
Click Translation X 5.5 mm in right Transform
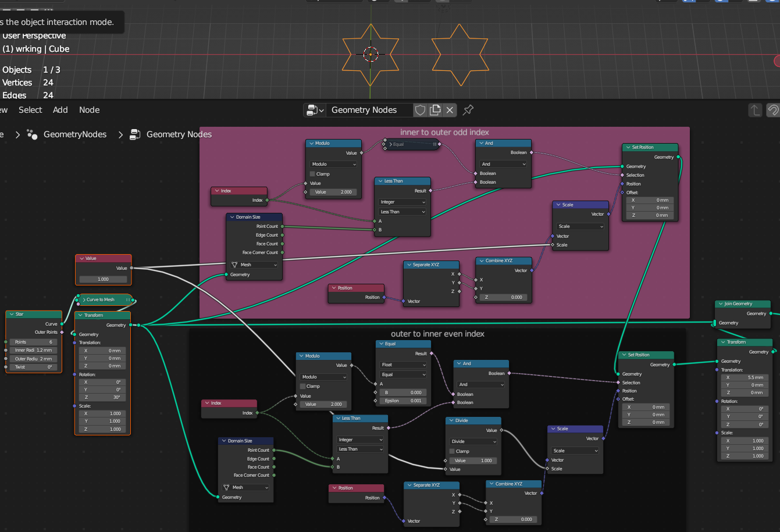[745, 377]
